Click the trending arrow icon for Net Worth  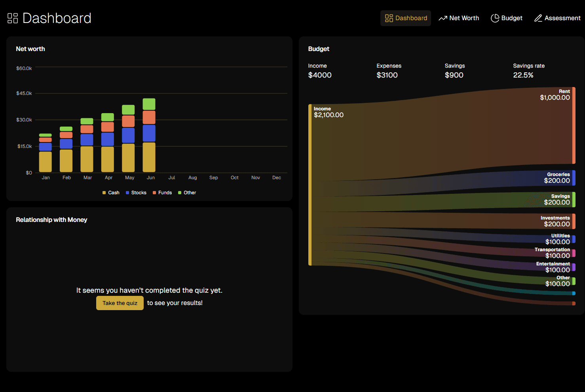click(443, 18)
